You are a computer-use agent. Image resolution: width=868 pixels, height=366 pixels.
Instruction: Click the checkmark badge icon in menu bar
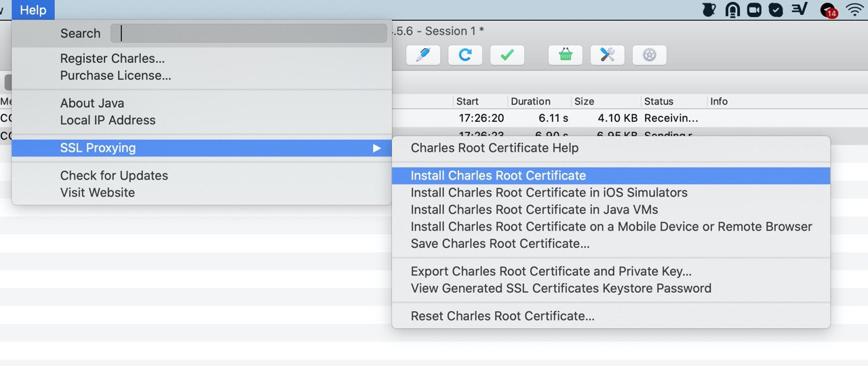(x=776, y=9)
